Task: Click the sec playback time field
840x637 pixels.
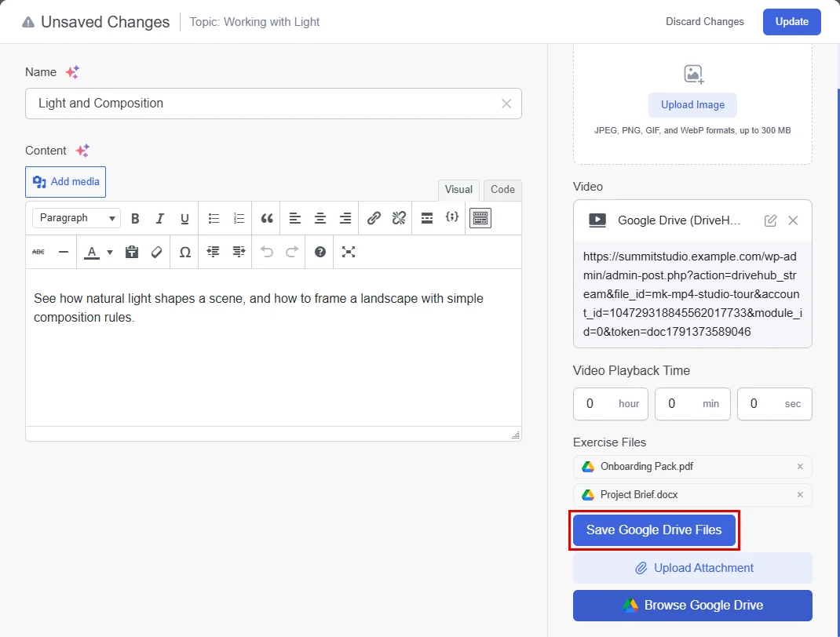Action: (x=775, y=404)
